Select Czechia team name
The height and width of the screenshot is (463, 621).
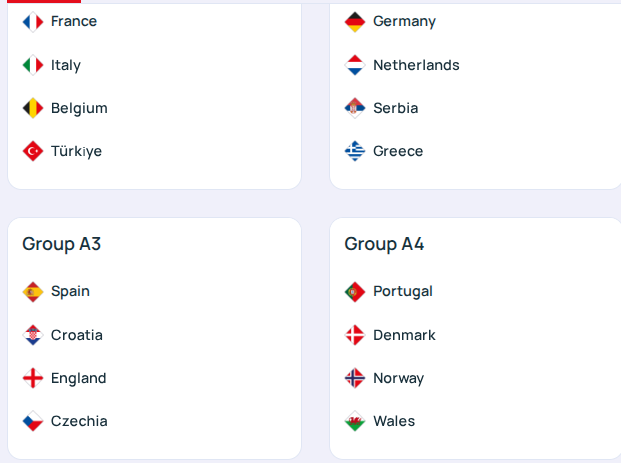coord(79,421)
